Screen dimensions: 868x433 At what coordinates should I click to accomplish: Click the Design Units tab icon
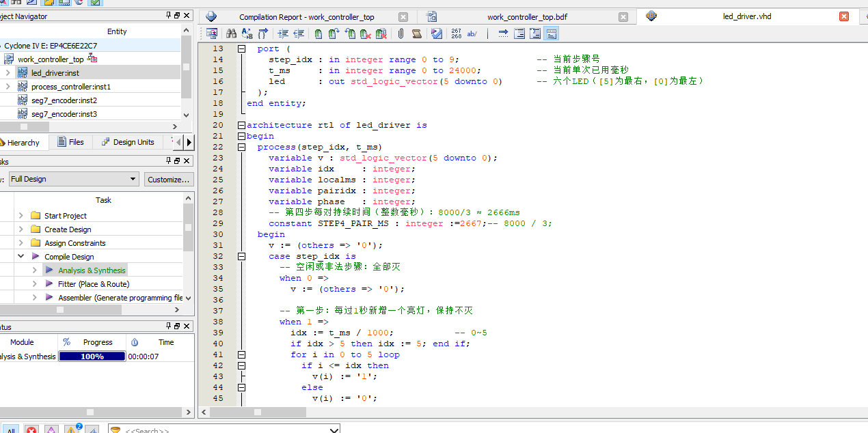(x=105, y=142)
